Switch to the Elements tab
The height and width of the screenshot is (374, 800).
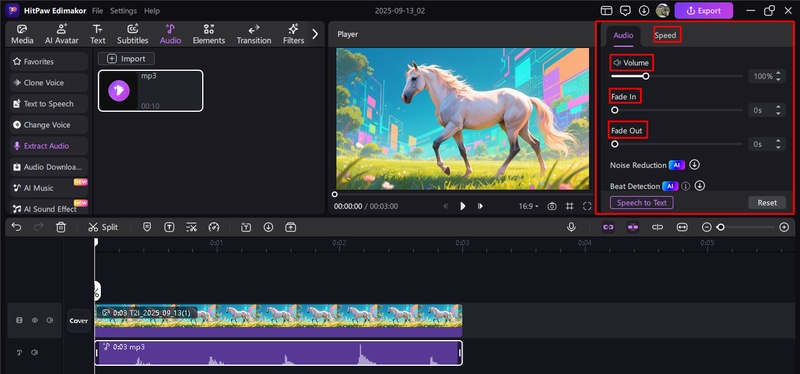(x=209, y=34)
